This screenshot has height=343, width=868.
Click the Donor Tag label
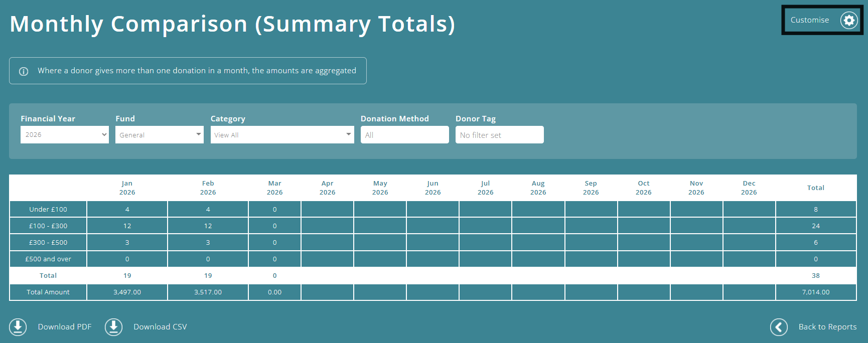click(x=476, y=119)
